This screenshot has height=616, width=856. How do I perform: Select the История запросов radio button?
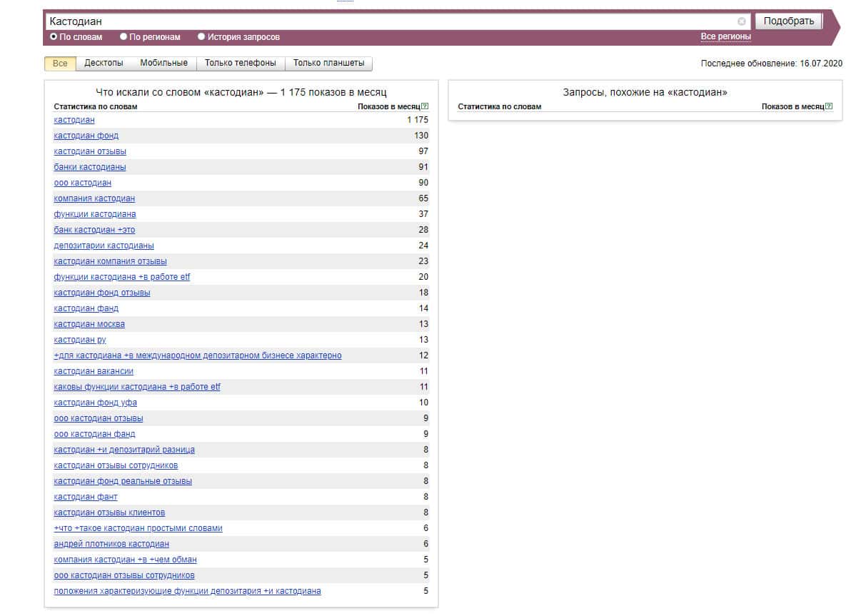[201, 36]
